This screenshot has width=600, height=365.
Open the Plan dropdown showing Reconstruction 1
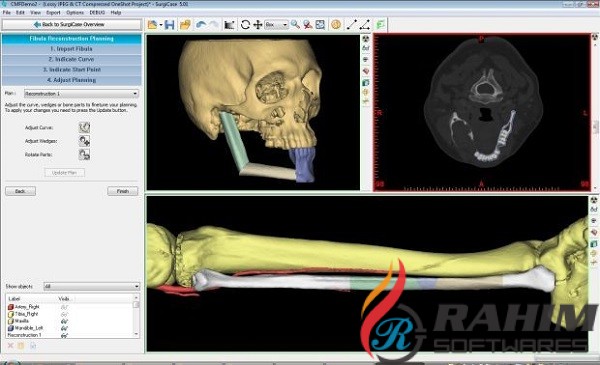[x=81, y=94]
